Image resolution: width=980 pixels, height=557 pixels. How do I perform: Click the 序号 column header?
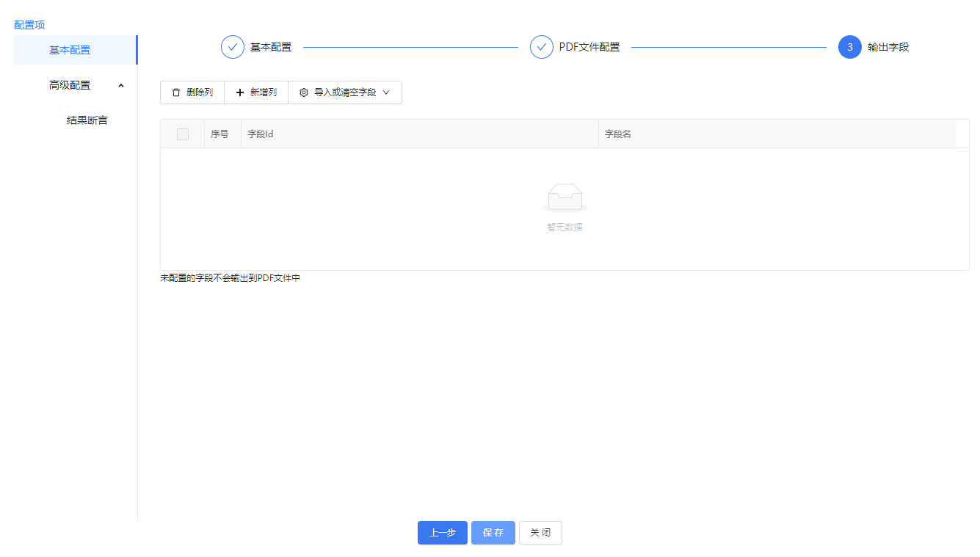point(219,134)
